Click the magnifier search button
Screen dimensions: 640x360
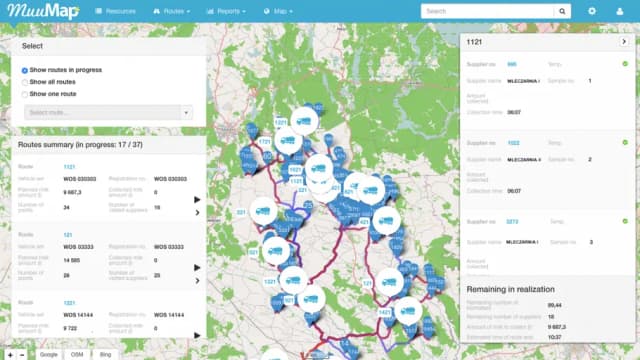point(562,11)
